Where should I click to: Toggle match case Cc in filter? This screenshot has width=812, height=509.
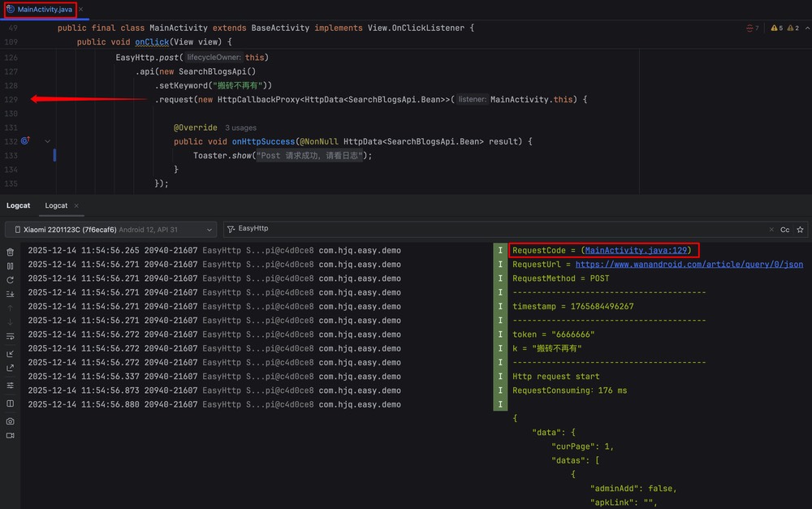tap(785, 230)
